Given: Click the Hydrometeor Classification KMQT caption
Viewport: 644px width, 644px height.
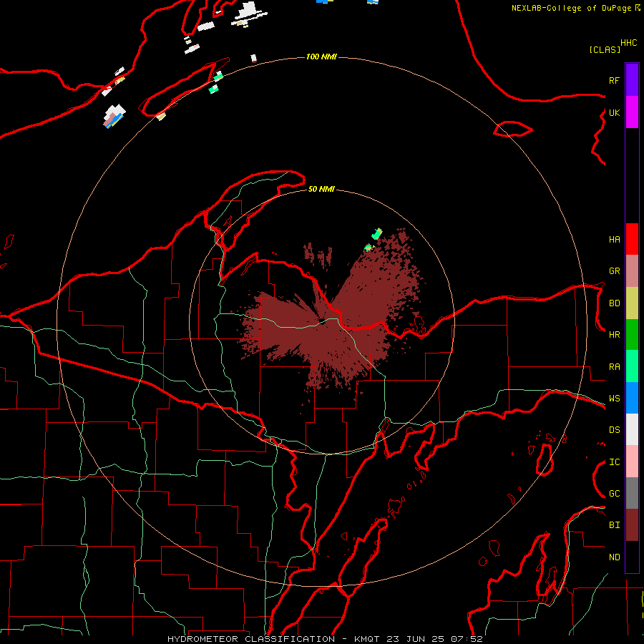Looking at the screenshot, I should pyautogui.click(x=325, y=639).
